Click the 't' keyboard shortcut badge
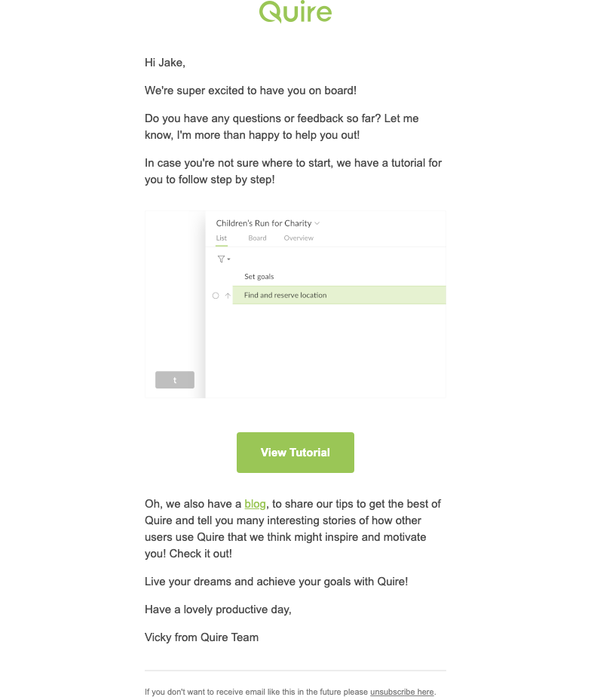 [174, 379]
